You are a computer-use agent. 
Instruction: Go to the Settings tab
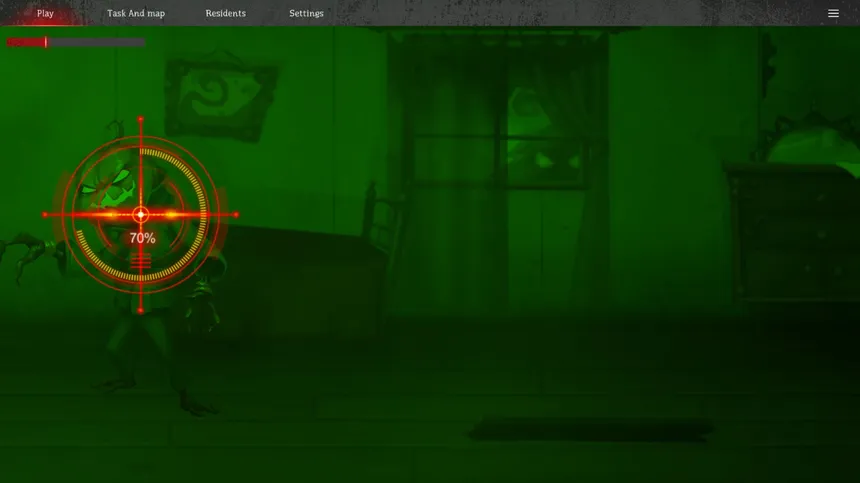[x=306, y=13]
